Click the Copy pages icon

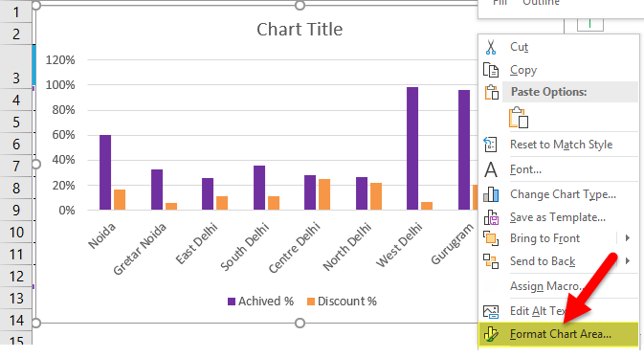pyautogui.click(x=491, y=70)
